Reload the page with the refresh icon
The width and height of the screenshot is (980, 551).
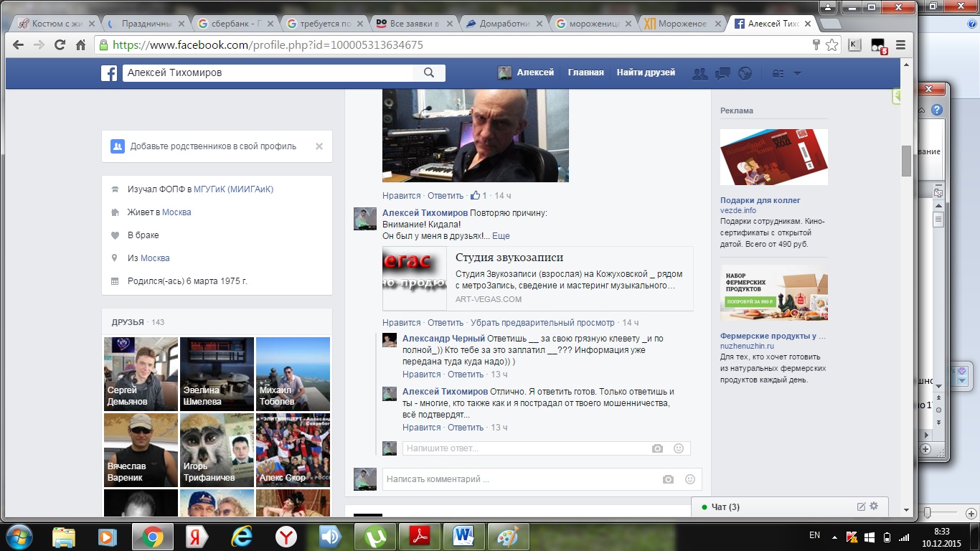[60, 44]
